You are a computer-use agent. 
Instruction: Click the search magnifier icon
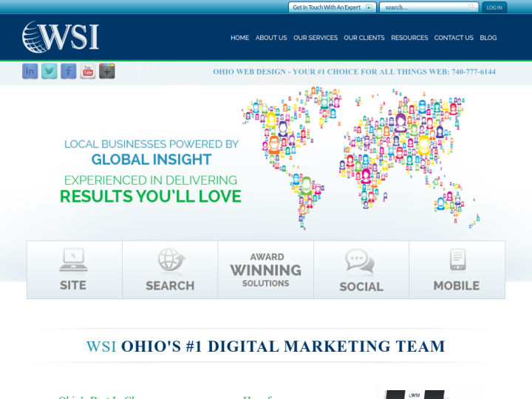[x=472, y=7]
